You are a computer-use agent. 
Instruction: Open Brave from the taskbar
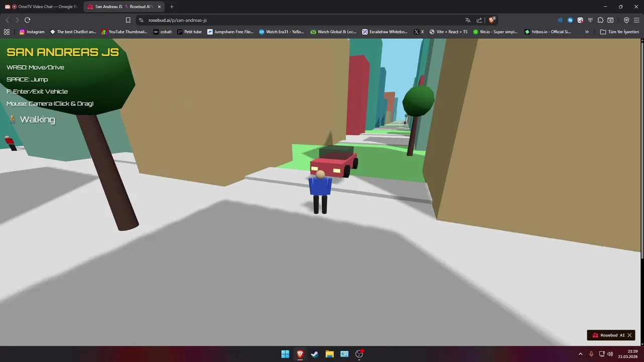click(300, 354)
